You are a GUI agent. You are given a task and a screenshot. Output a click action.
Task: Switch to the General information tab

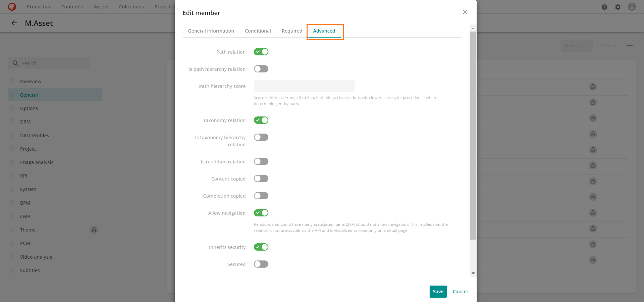click(x=211, y=31)
